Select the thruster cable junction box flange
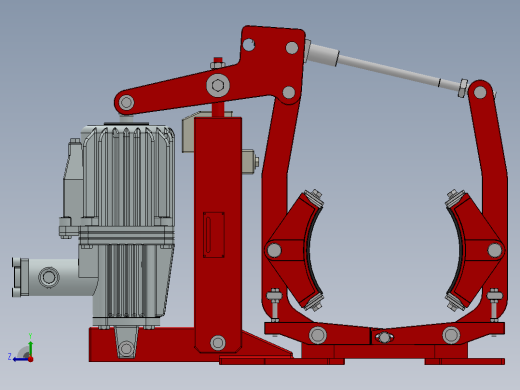The height and width of the screenshot is (390, 520). 20,277
